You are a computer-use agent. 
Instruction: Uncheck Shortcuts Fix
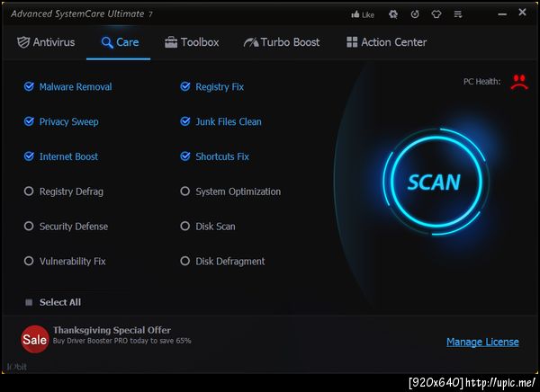tap(185, 156)
